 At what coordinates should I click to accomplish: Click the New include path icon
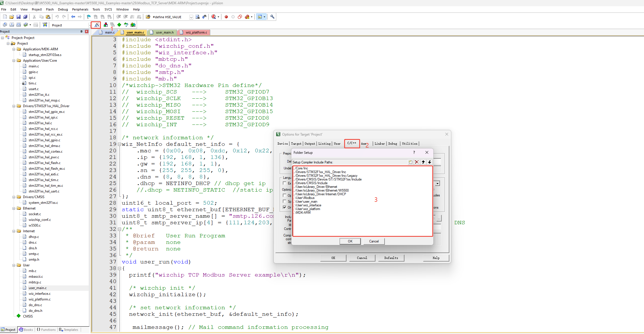tap(410, 162)
